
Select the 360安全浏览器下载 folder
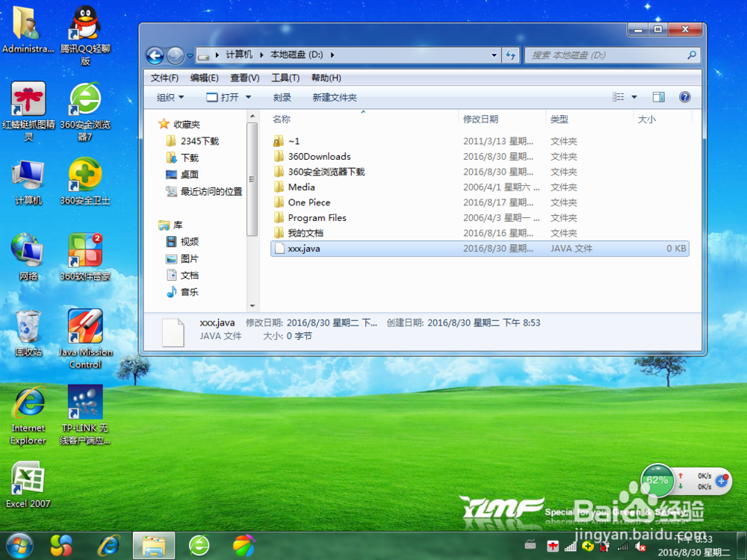pos(480,172)
